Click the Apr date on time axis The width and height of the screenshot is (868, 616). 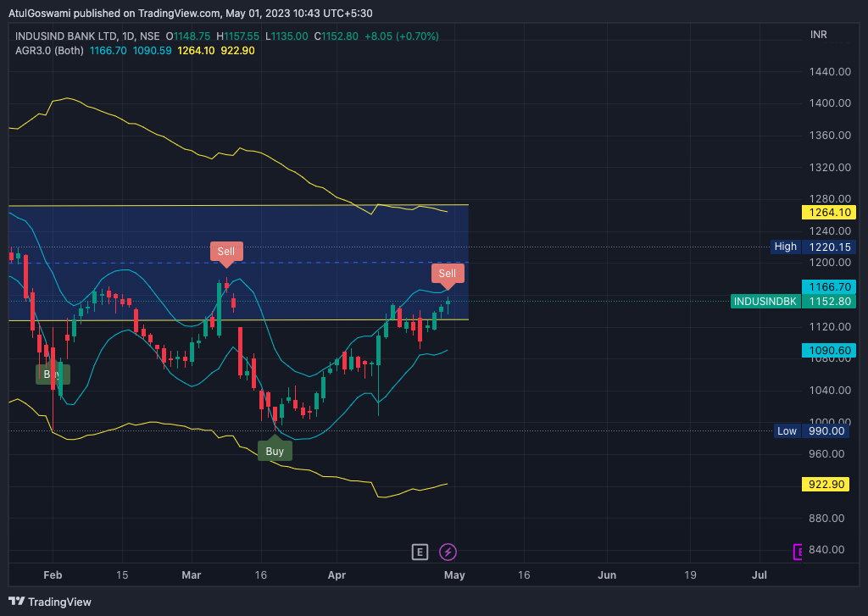(337, 575)
